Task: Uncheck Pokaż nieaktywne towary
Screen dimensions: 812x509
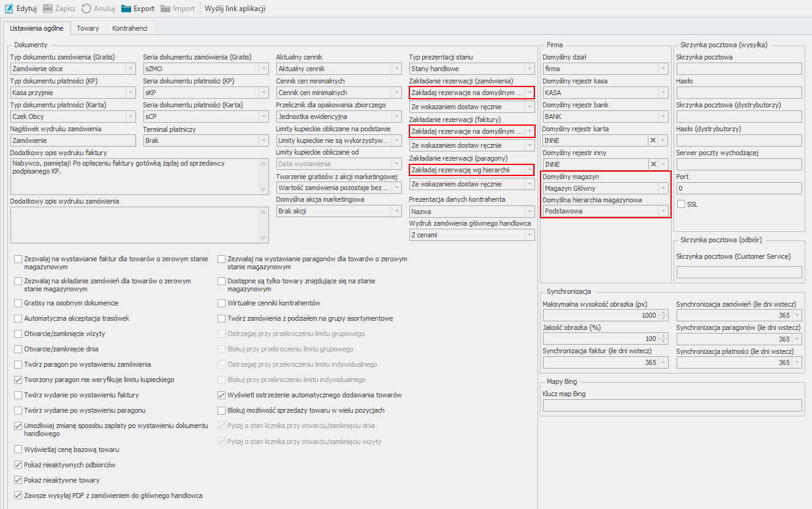Action: tap(18, 480)
